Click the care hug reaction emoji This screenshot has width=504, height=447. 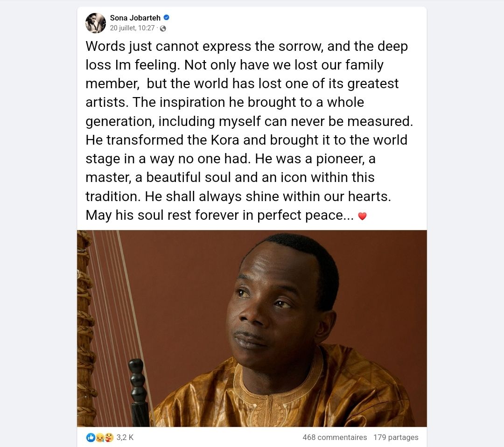[x=109, y=437]
